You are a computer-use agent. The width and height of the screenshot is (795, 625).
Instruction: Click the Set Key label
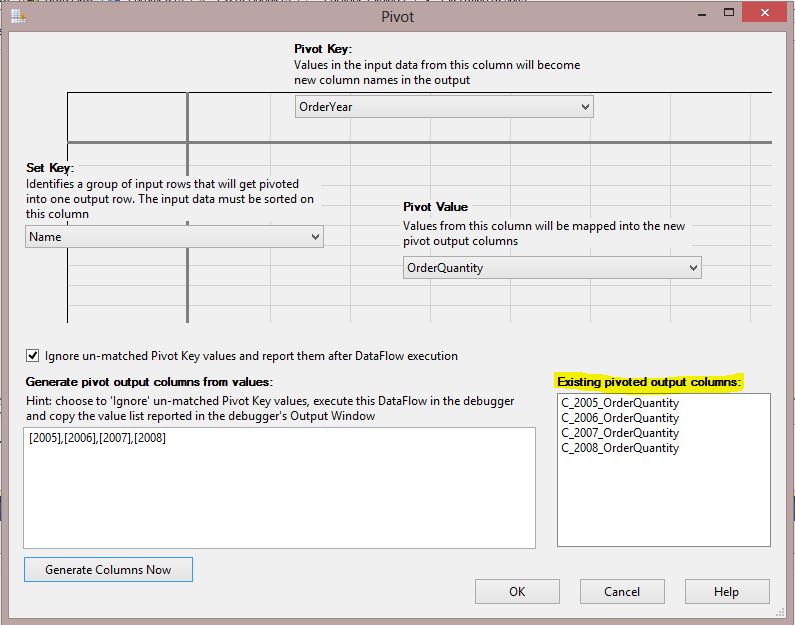50,168
